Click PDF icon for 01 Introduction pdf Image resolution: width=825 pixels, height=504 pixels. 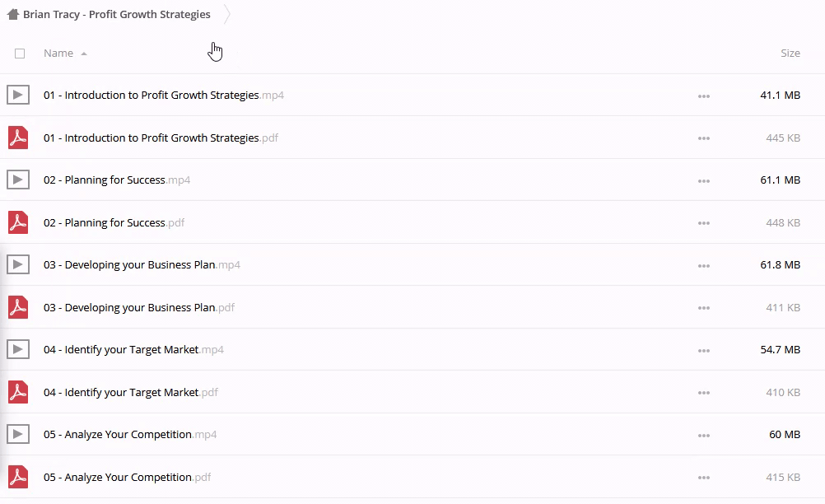(17, 138)
